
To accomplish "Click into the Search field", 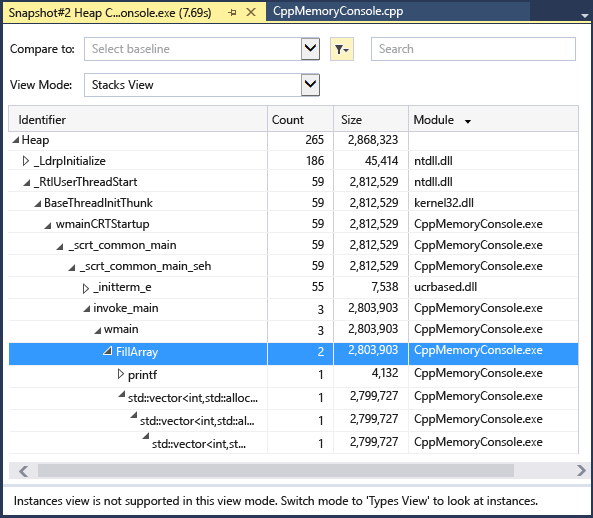I will (473, 49).
